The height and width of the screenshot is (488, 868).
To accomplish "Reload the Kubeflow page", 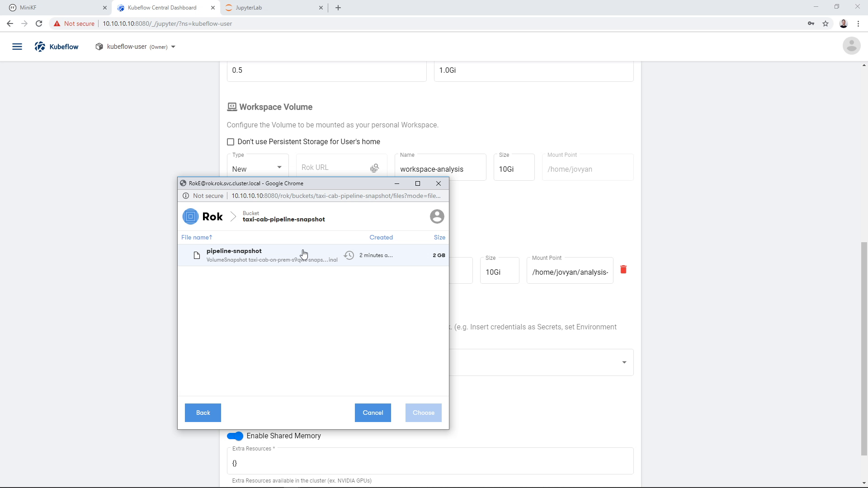I will pos(39,23).
